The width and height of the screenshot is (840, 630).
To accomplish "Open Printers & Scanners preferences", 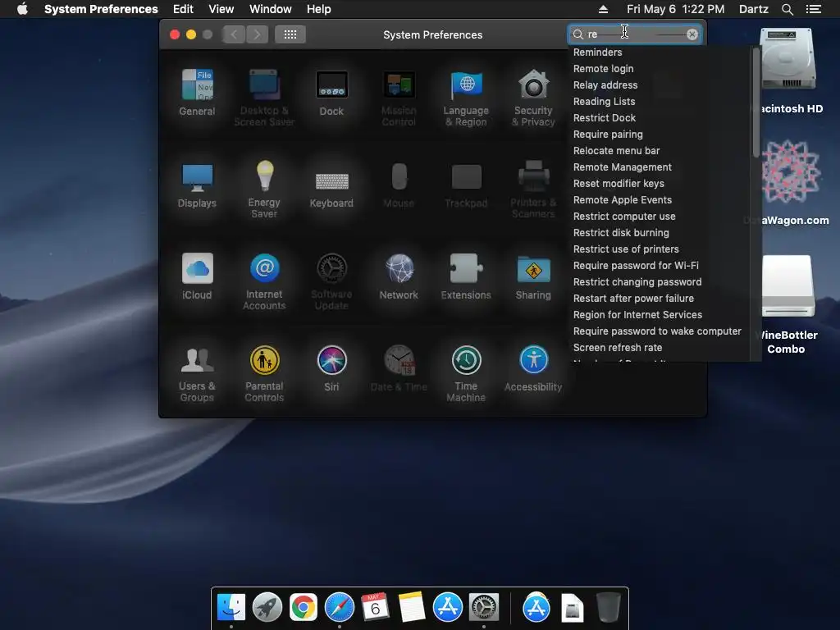I will [x=533, y=189].
